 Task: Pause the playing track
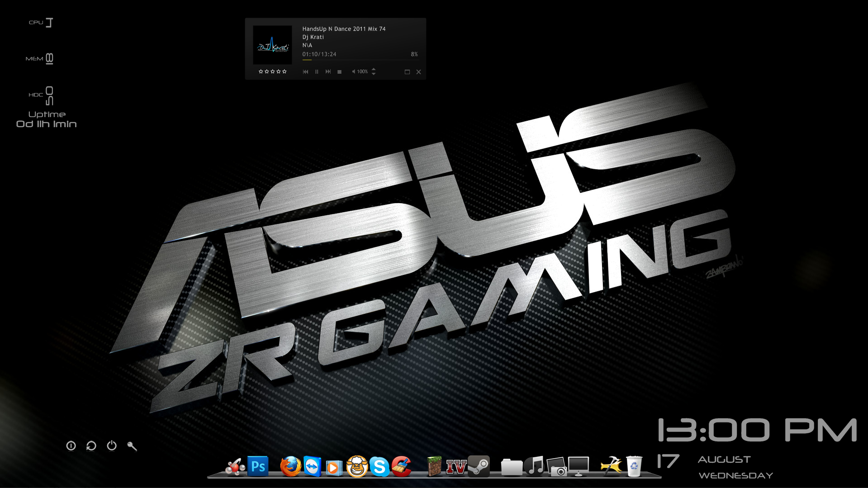coord(317,72)
